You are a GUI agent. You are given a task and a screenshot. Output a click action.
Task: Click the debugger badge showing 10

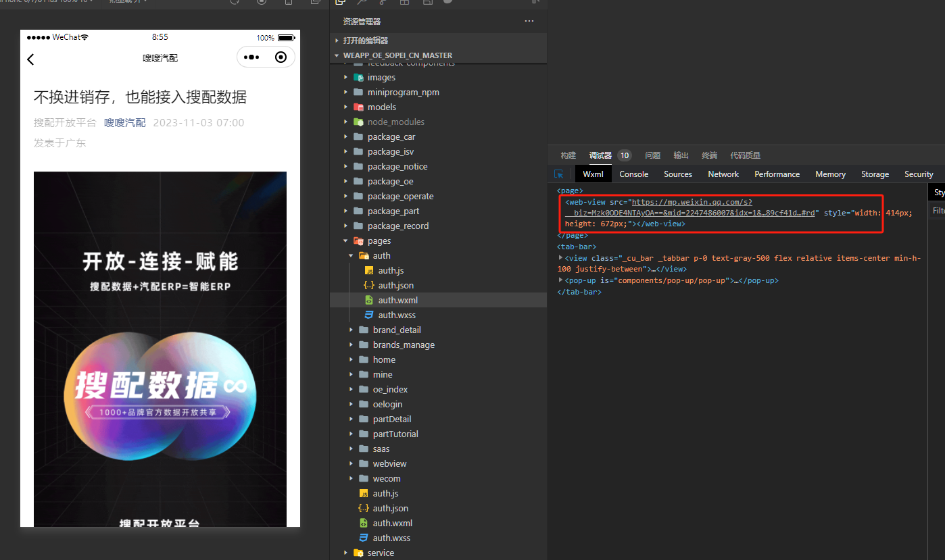click(625, 155)
